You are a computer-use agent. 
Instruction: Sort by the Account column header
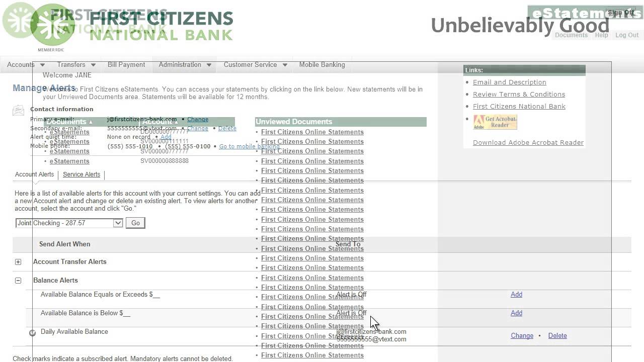click(x=160, y=122)
